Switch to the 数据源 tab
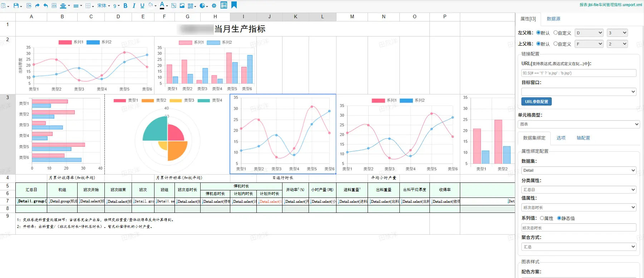The width and height of the screenshot is (644, 278). (x=553, y=19)
